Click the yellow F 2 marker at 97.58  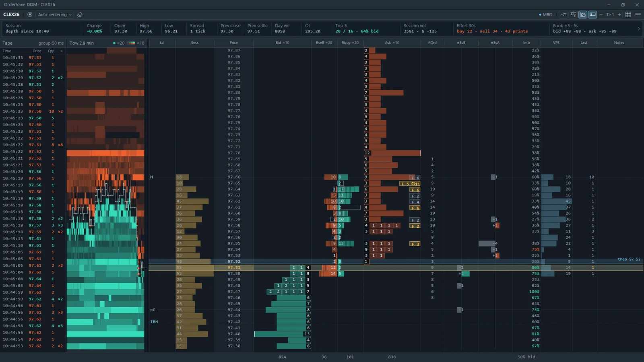tap(415, 226)
